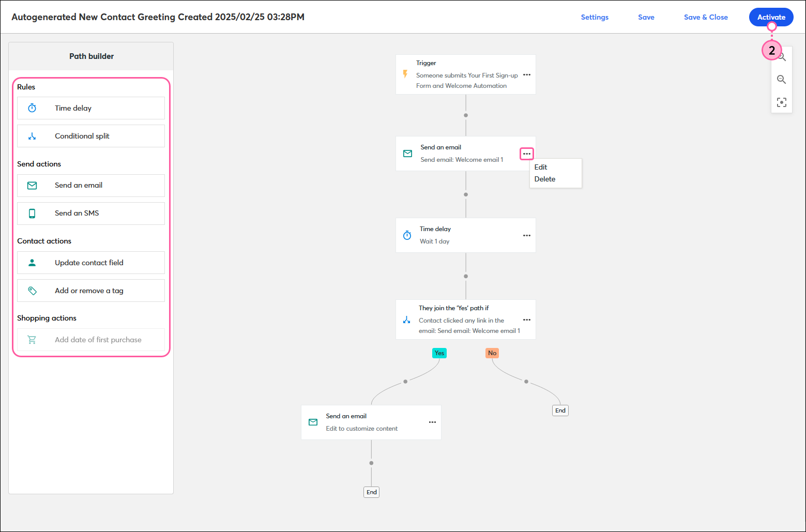The image size is (806, 532).
Task: Click the 'Shopping actions' section label
Action: tap(47, 318)
